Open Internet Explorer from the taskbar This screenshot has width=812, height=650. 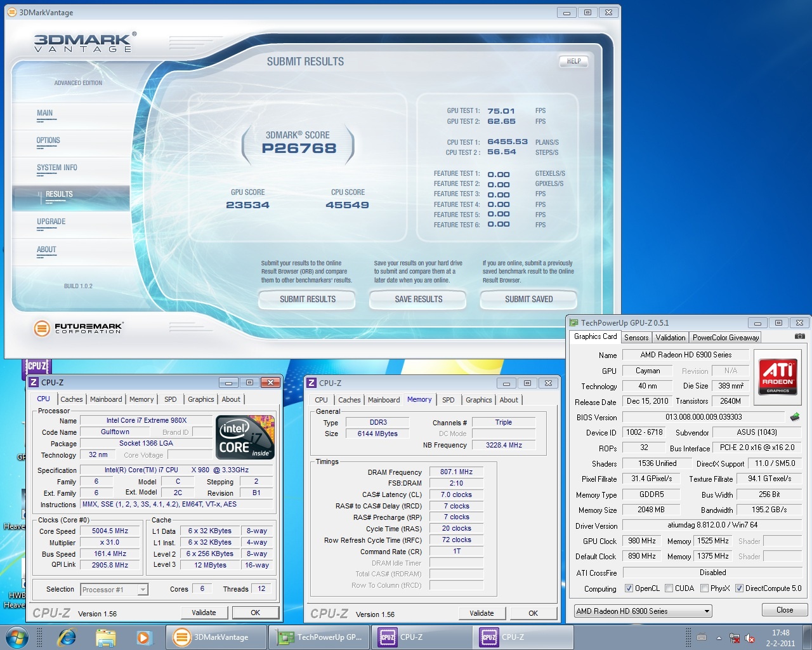(67, 637)
